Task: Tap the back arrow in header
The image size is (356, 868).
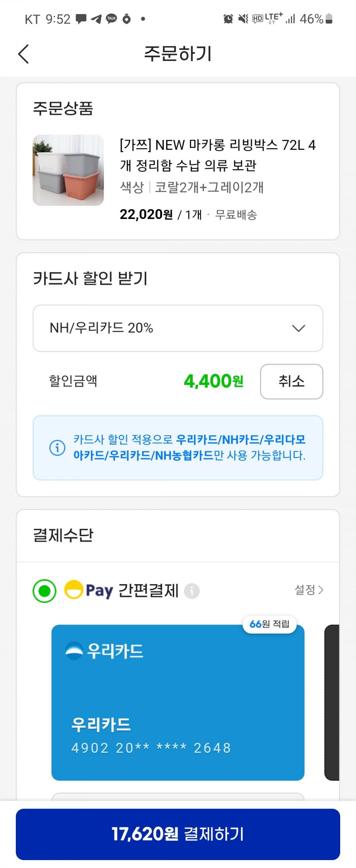Action: pos(24,54)
